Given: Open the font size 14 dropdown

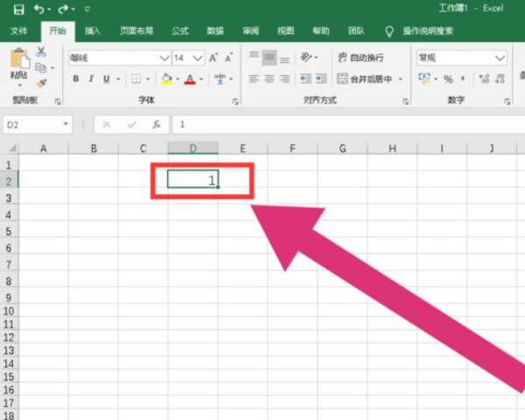Looking at the screenshot, I should (198, 59).
